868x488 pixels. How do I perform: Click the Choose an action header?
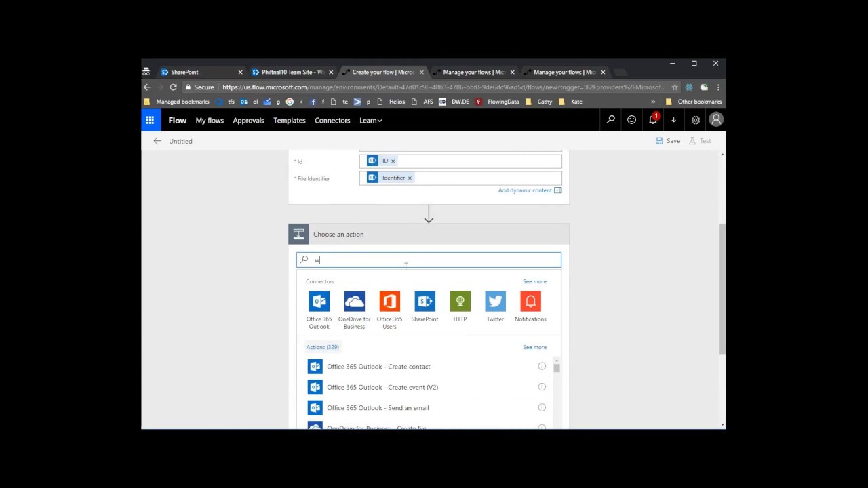click(429, 234)
